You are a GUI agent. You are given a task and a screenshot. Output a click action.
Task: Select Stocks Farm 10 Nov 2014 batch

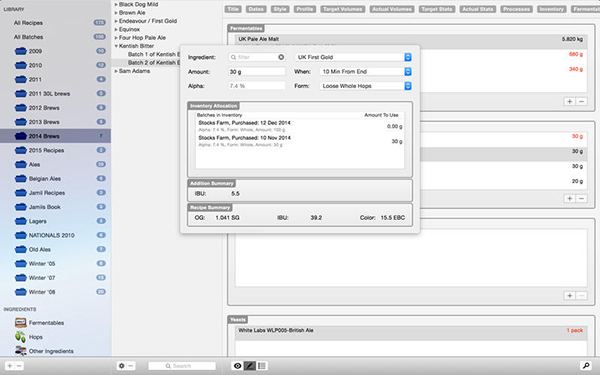(x=300, y=141)
